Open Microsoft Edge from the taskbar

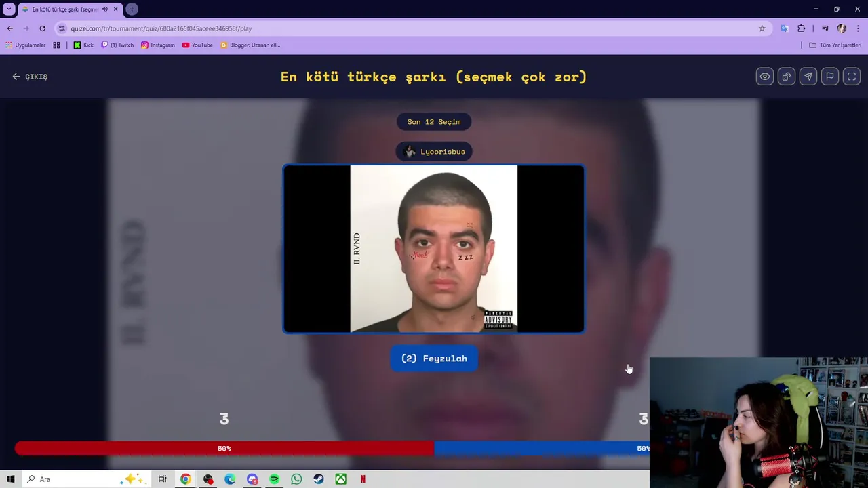coord(230,479)
